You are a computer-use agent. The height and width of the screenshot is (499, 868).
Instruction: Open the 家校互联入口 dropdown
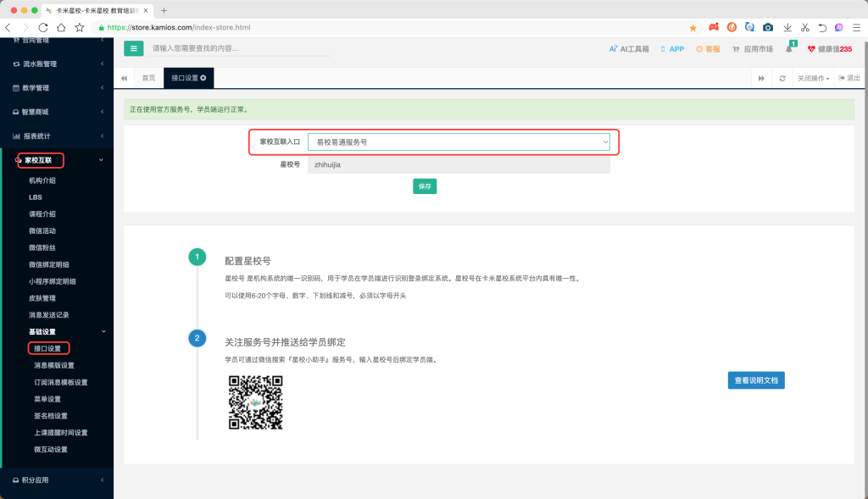pos(459,142)
